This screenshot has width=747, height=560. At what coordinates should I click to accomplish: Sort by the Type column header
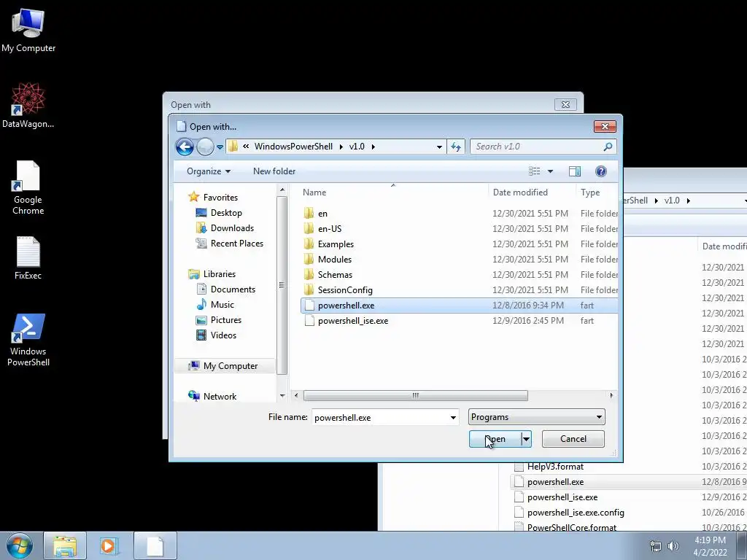597,192
